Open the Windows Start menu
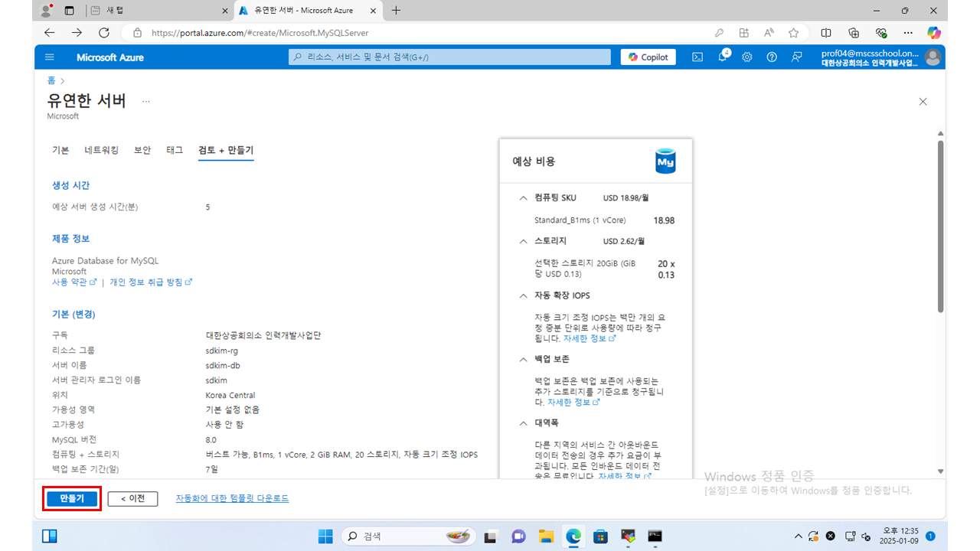This screenshot has height=551, width=980. tap(325, 536)
